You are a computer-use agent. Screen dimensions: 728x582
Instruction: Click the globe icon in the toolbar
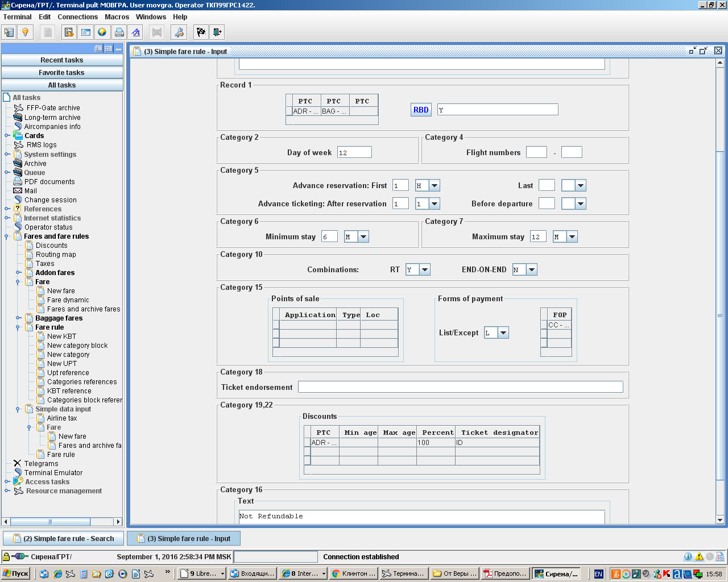point(102,32)
